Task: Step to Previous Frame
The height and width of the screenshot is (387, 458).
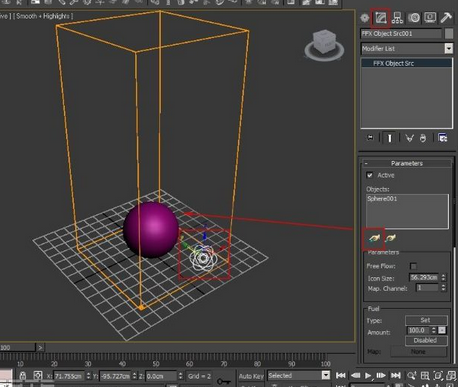Action: pos(355,376)
